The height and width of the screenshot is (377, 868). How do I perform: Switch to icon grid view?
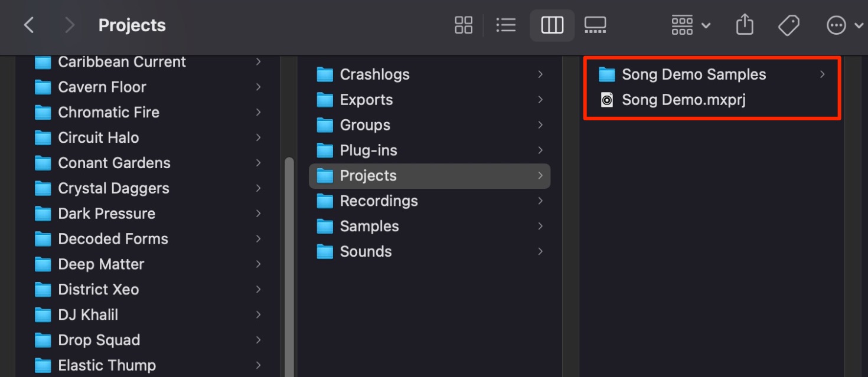point(464,25)
